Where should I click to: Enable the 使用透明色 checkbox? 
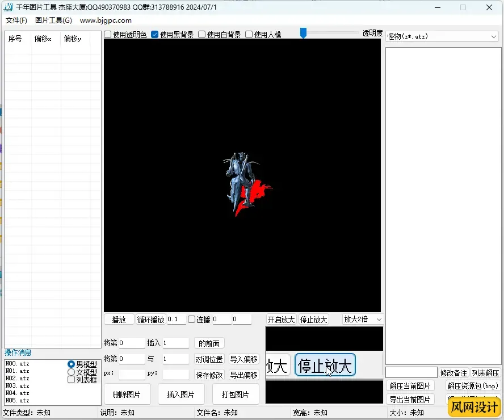(x=108, y=35)
